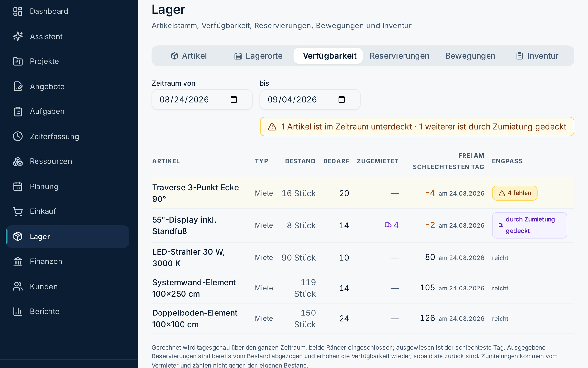This screenshot has width=588, height=368.
Task: Open the Dashboard grid icon
Action: (x=18, y=11)
